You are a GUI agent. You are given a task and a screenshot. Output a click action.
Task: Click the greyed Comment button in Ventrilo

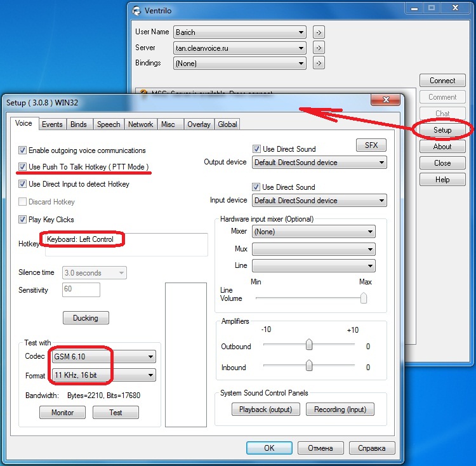[442, 97]
